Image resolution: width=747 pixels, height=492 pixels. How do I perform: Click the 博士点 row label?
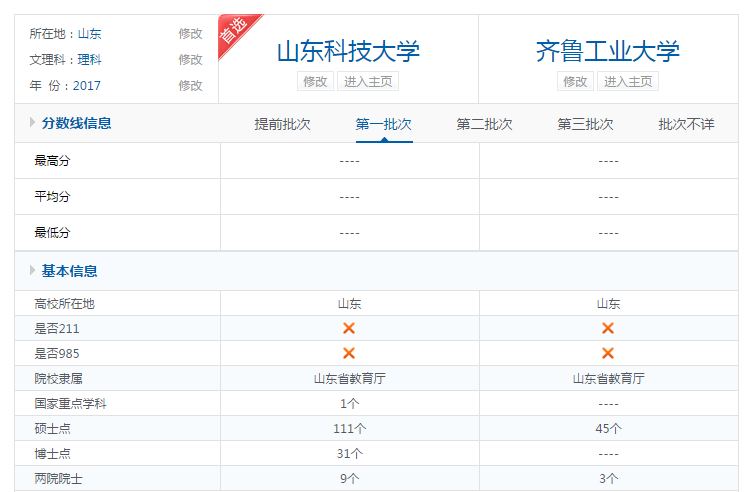[52, 453]
